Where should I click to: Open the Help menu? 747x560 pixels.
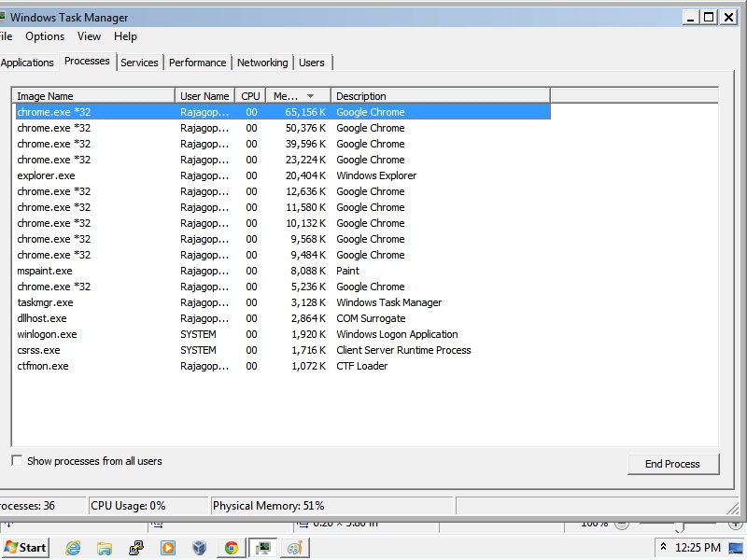coord(125,36)
